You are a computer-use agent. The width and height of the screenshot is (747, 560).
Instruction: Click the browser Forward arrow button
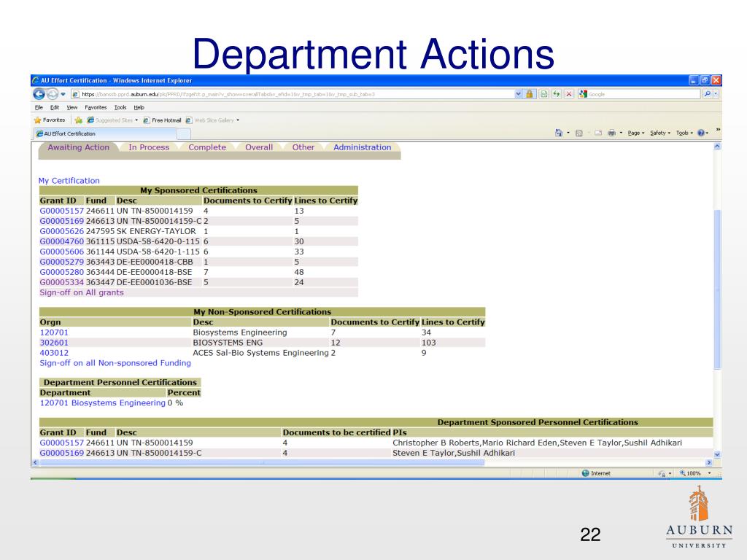[x=53, y=94]
